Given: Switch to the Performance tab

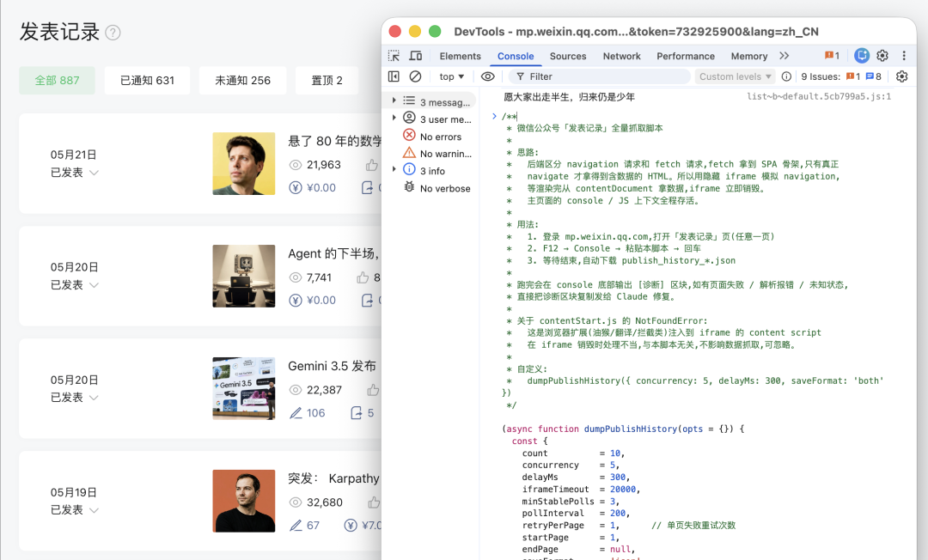Looking at the screenshot, I should point(686,56).
